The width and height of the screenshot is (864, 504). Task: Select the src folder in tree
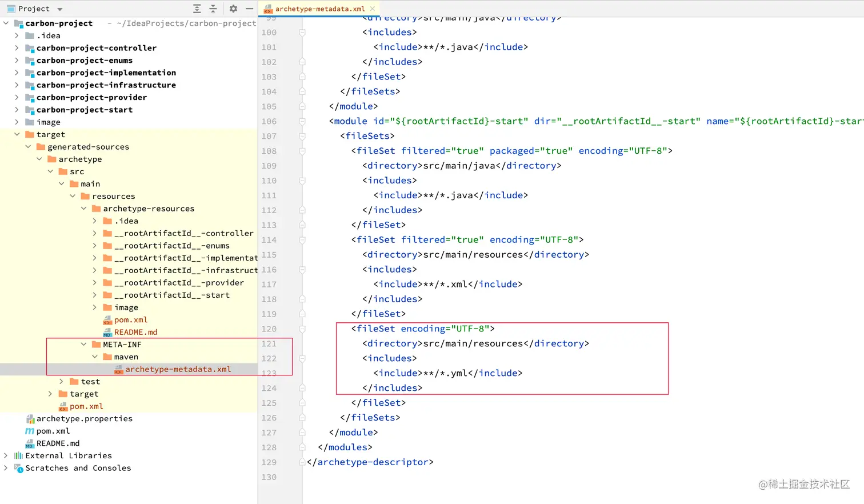77,171
